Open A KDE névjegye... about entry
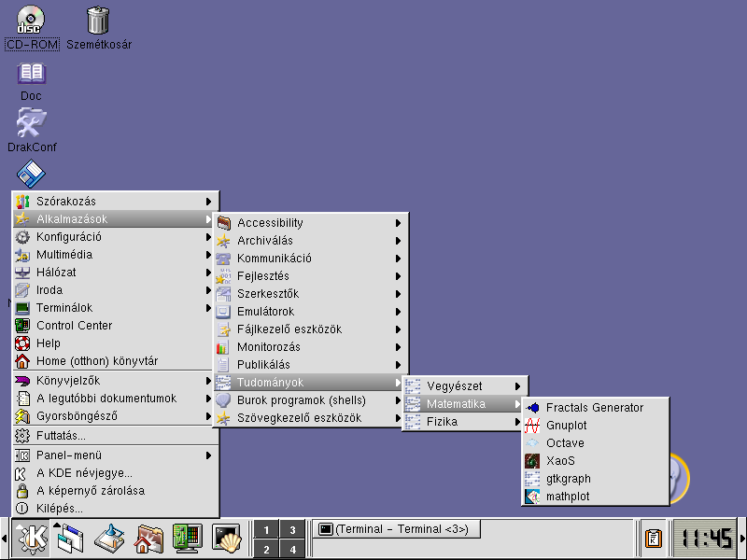Image resolution: width=747 pixels, height=560 pixels. (115, 473)
